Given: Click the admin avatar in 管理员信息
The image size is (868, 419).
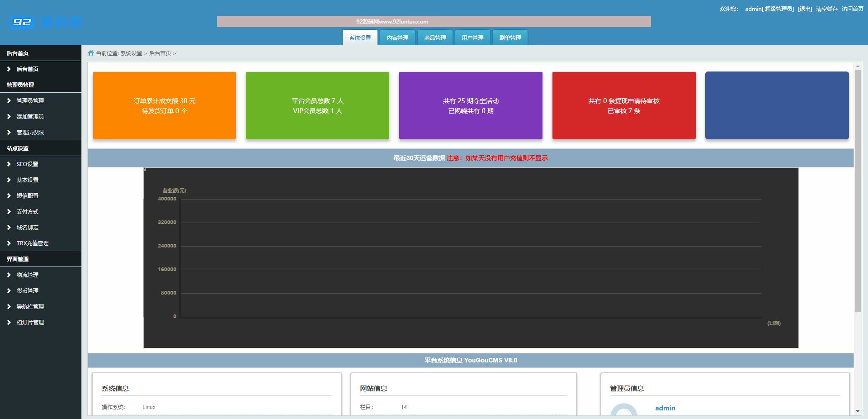Looking at the screenshot, I should 624,411.
